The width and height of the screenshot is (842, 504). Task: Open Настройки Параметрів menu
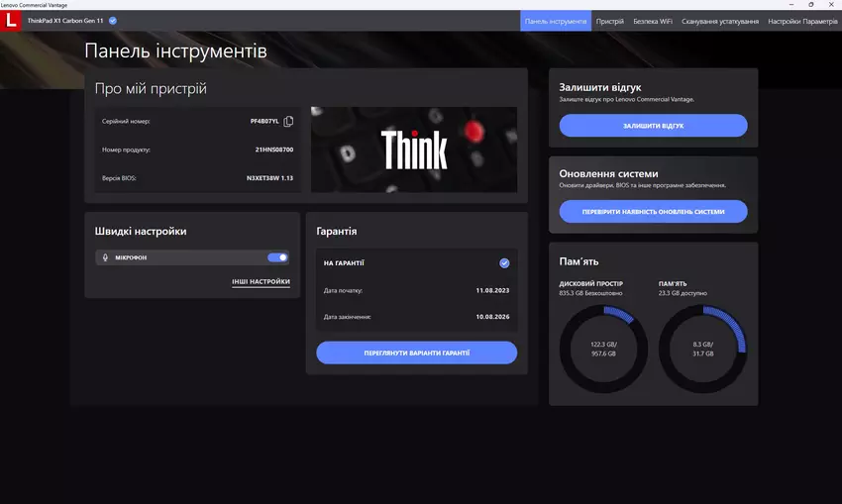802,21
